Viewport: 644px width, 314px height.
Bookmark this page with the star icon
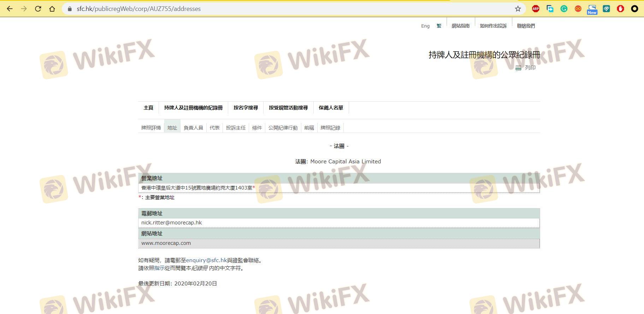[x=518, y=9]
